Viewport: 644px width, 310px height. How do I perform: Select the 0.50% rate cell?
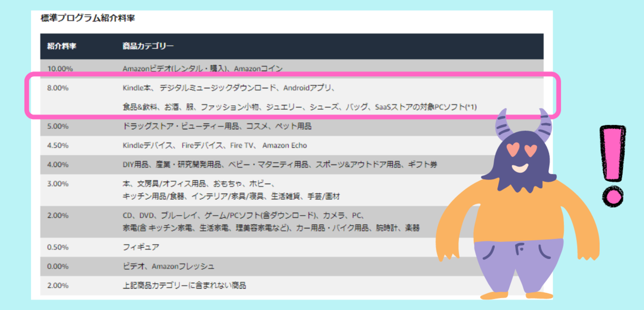[58, 247]
